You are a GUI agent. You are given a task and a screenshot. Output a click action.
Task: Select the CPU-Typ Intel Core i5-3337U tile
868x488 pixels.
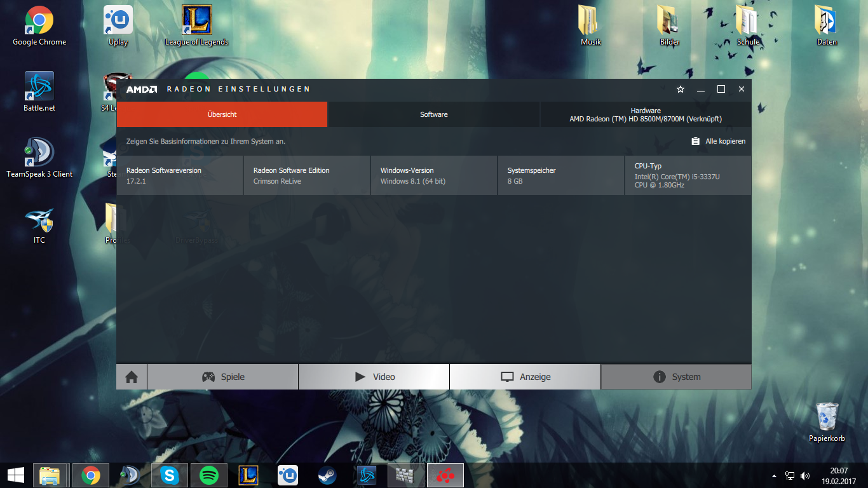[688, 175]
